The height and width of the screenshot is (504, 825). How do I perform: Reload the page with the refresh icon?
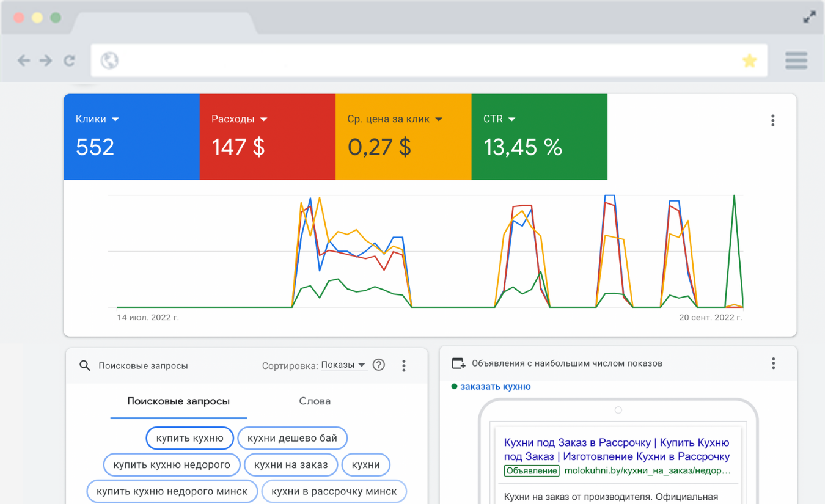click(x=69, y=60)
